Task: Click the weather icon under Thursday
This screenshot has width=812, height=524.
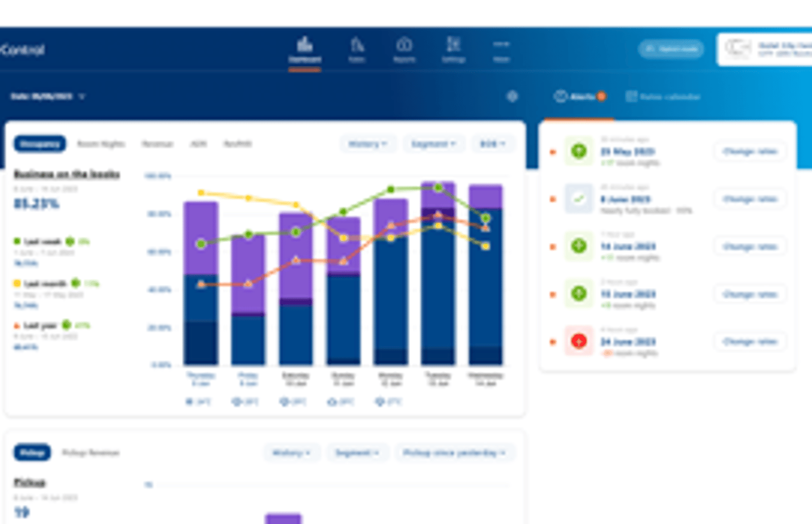Action: pyautogui.click(x=190, y=402)
